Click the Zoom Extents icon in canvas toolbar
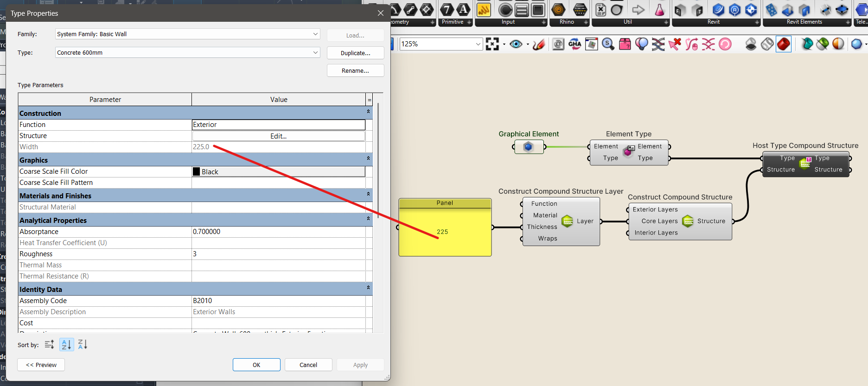Viewport: 868px width, 386px height. [492, 44]
